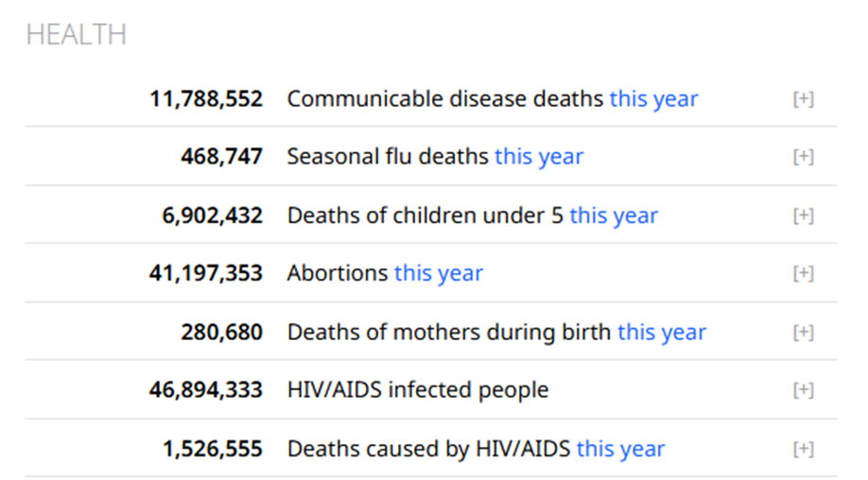Click the HEALTH section heading

76,35
